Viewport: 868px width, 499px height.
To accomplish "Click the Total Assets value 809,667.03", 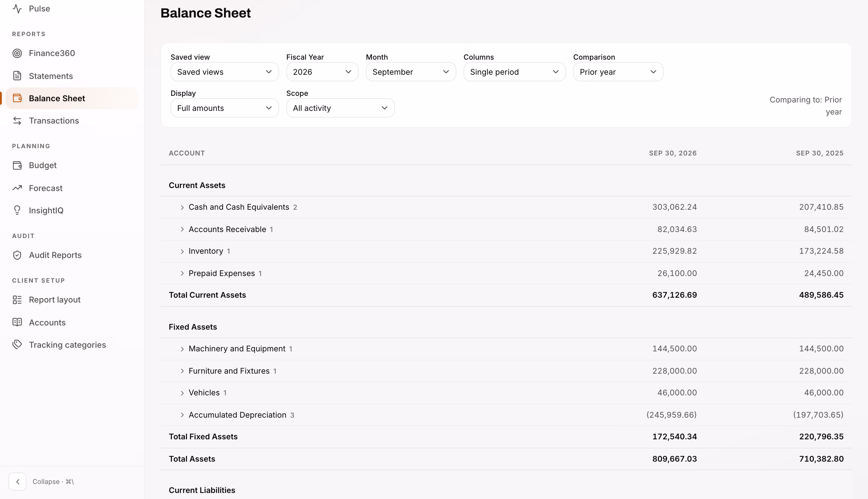I will [675, 459].
